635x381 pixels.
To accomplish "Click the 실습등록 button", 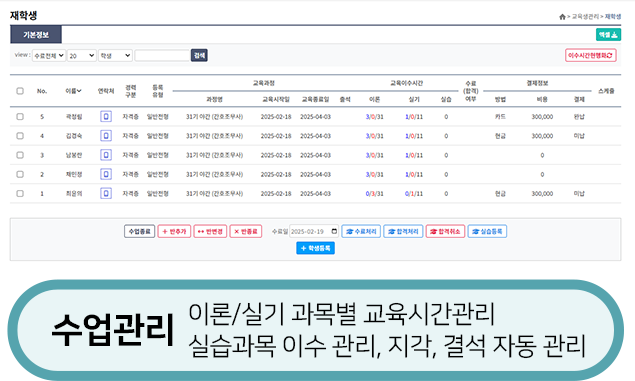I will (487, 231).
